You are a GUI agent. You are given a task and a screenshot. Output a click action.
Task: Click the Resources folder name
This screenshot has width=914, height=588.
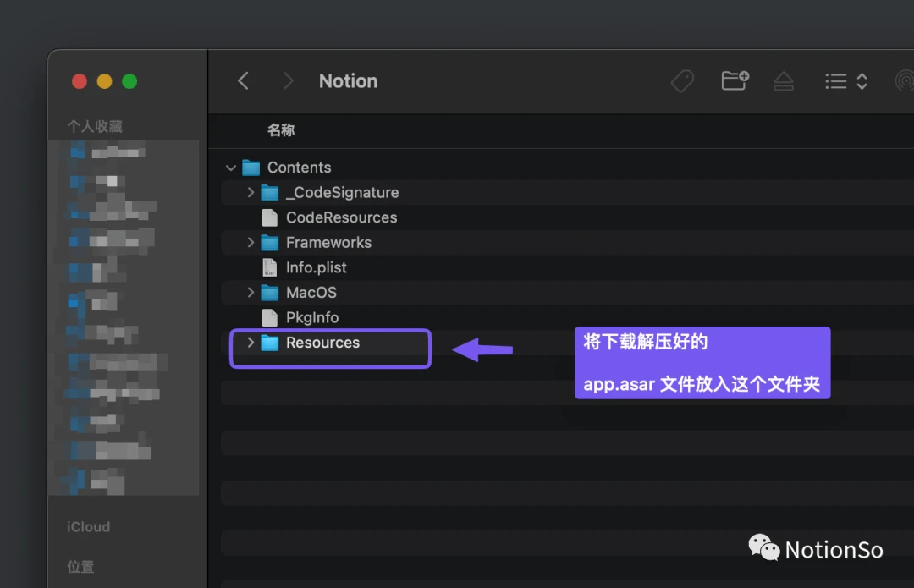[323, 343]
